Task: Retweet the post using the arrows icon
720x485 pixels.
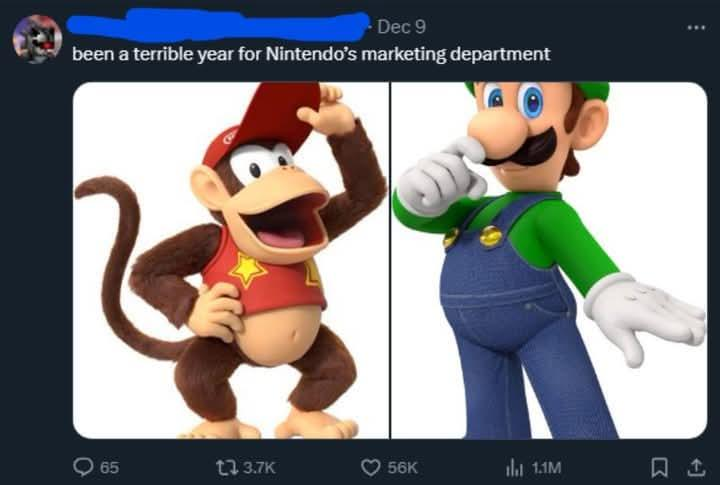Action: pos(227,468)
